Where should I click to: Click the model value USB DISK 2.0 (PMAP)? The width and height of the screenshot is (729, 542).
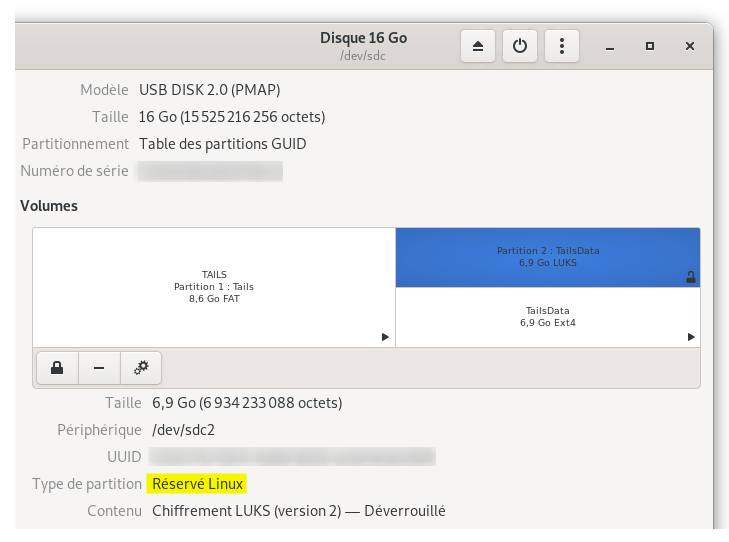[x=210, y=90]
